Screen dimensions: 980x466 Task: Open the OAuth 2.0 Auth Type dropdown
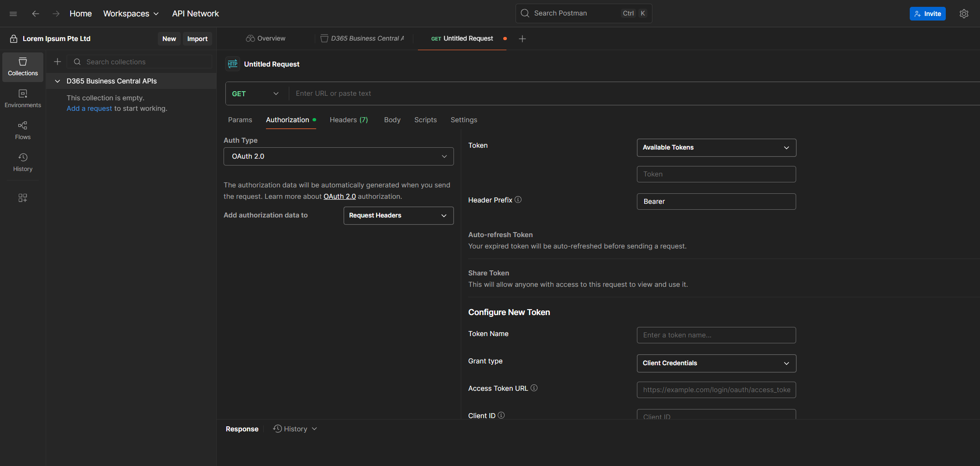339,156
